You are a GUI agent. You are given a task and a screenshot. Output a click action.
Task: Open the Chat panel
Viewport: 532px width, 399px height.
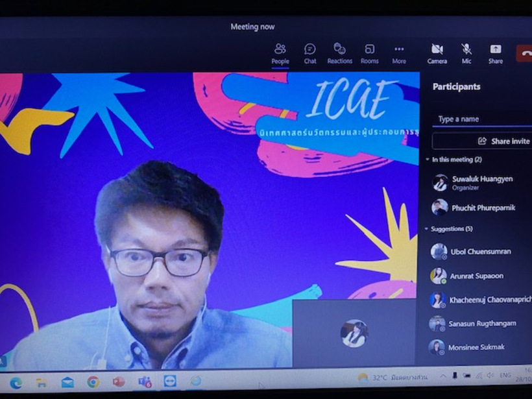coord(310,53)
